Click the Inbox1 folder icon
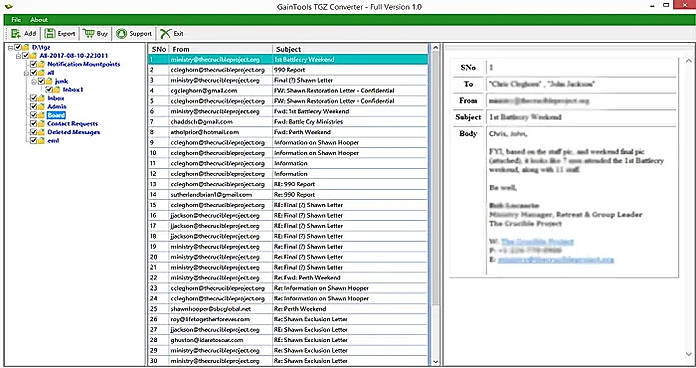The image size is (696, 368). [56, 89]
